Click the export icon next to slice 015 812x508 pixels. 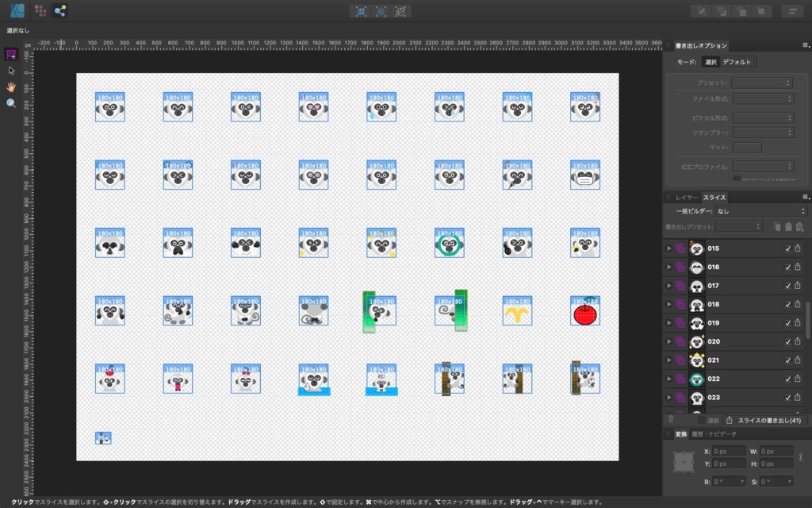point(799,248)
